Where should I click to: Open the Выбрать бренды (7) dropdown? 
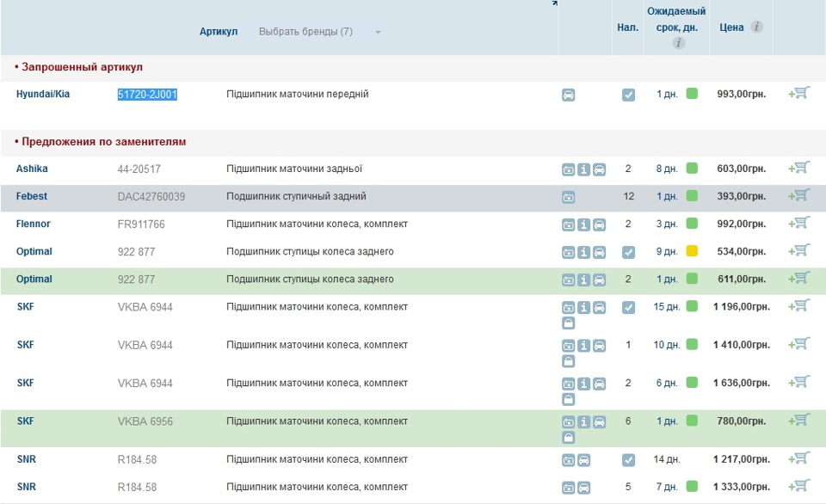305,32
